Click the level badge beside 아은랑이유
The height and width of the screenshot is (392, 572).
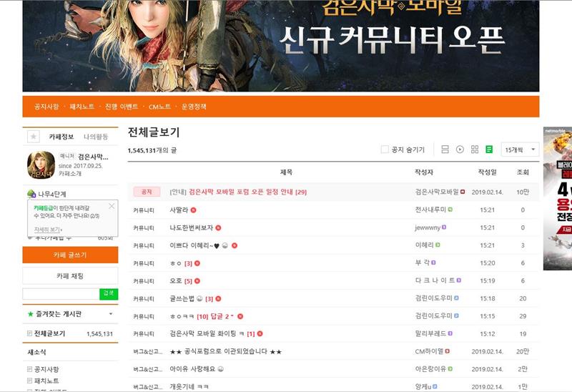pos(450,368)
